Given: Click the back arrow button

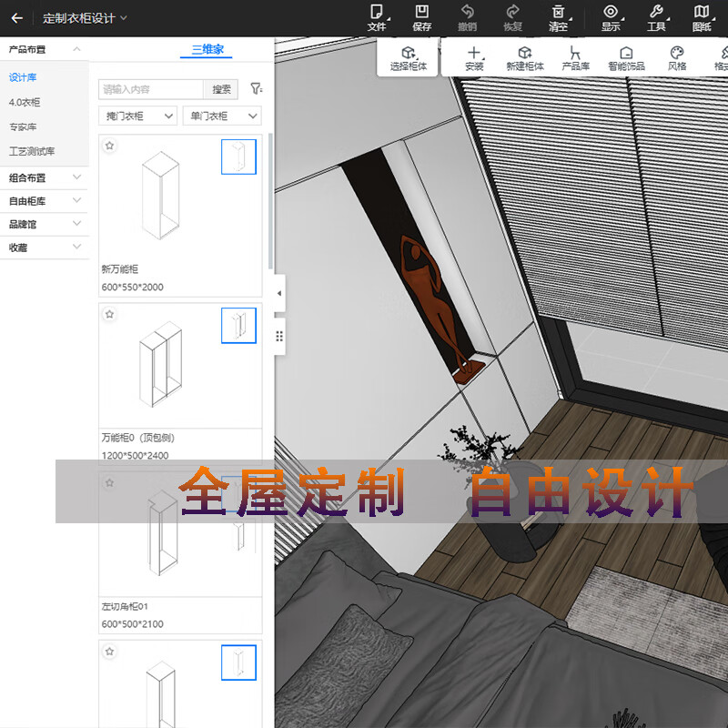Looking at the screenshot, I should pyautogui.click(x=16, y=17).
